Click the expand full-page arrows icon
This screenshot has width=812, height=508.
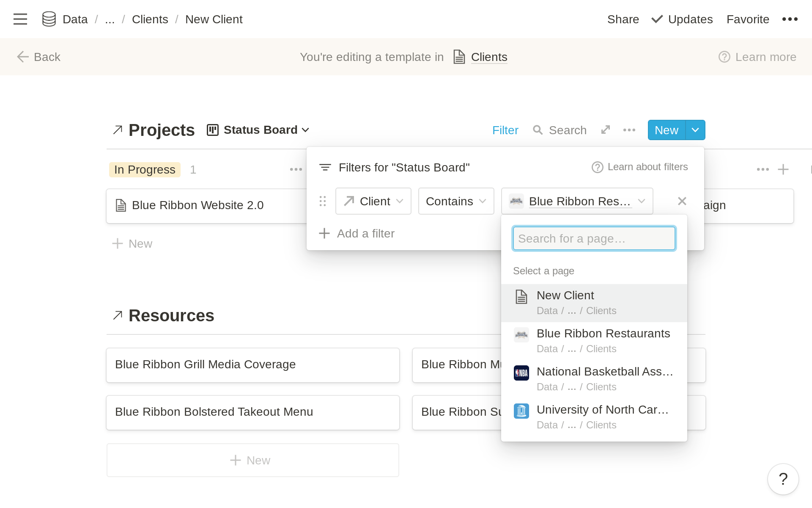tap(606, 130)
